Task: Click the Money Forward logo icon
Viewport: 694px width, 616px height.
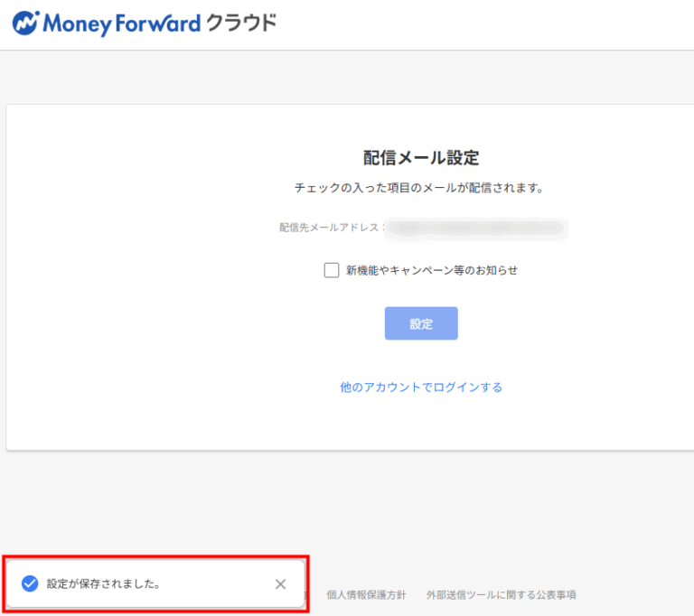Action: 25,23
